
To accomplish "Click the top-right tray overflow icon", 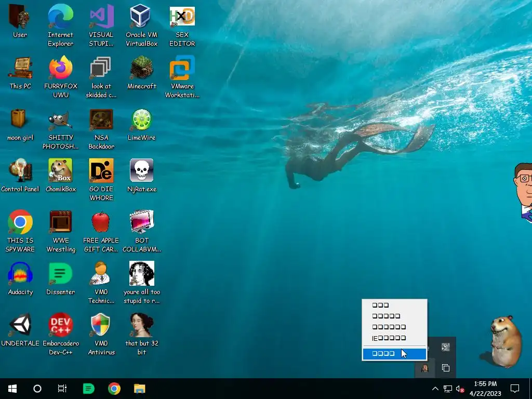I will (446, 347).
